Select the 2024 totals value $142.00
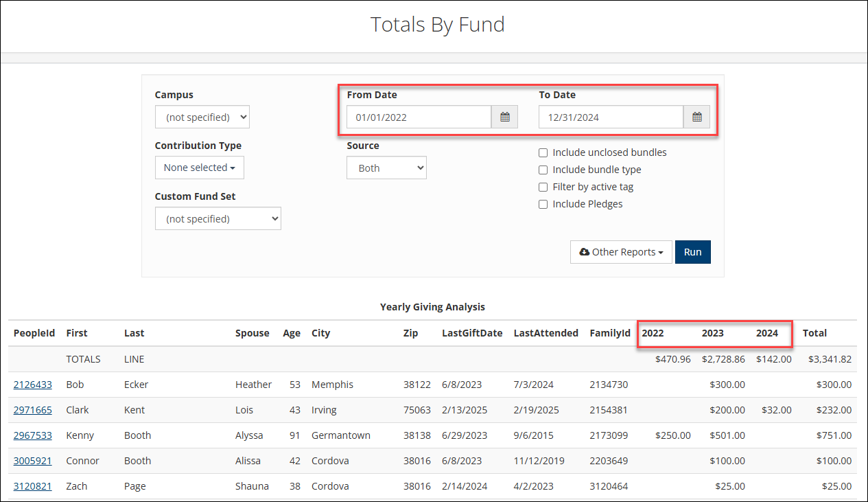The width and height of the screenshot is (868, 502). point(774,359)
